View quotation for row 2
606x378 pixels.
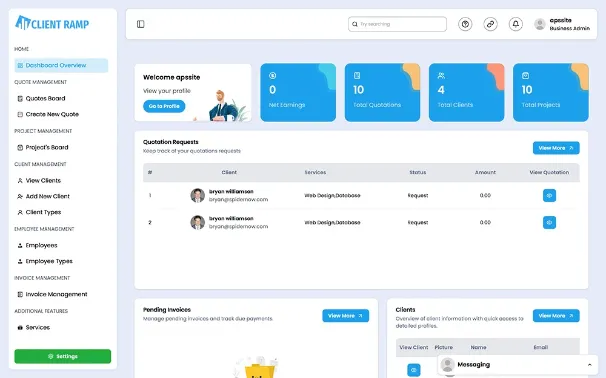[x=549, y=223]
